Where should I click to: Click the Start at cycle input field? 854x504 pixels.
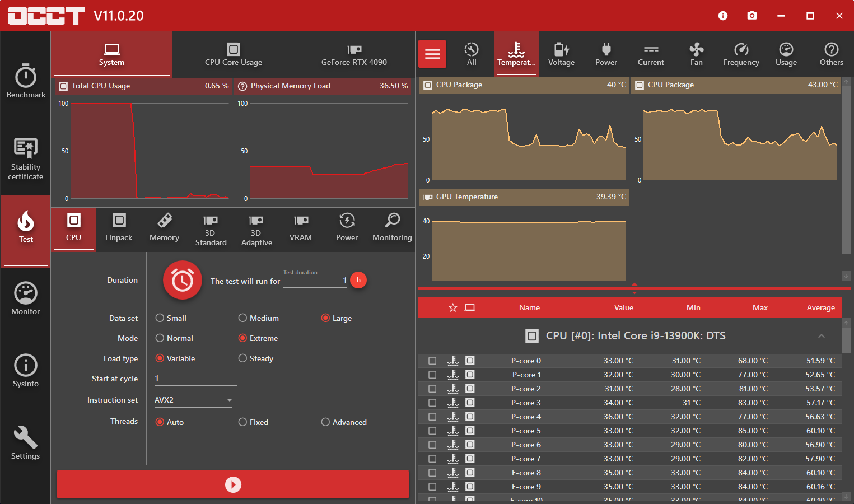pyautogui.click(x=195, y=379)
